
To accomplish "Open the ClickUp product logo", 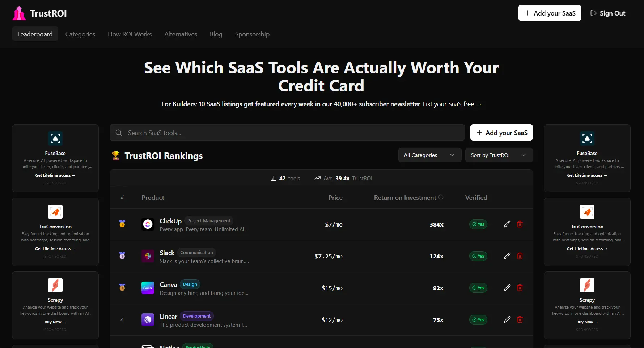I will 148,224.
